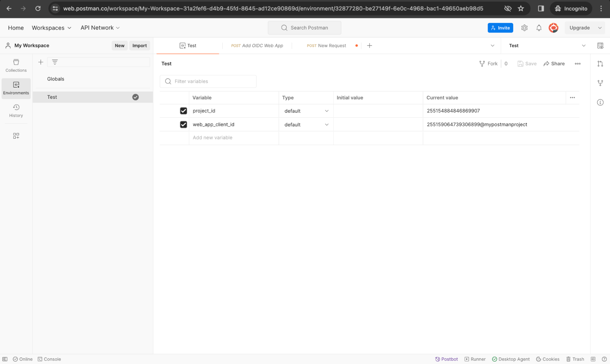Open the project_id type dropdown
610x364 pixels.
[x=306, y=111]
